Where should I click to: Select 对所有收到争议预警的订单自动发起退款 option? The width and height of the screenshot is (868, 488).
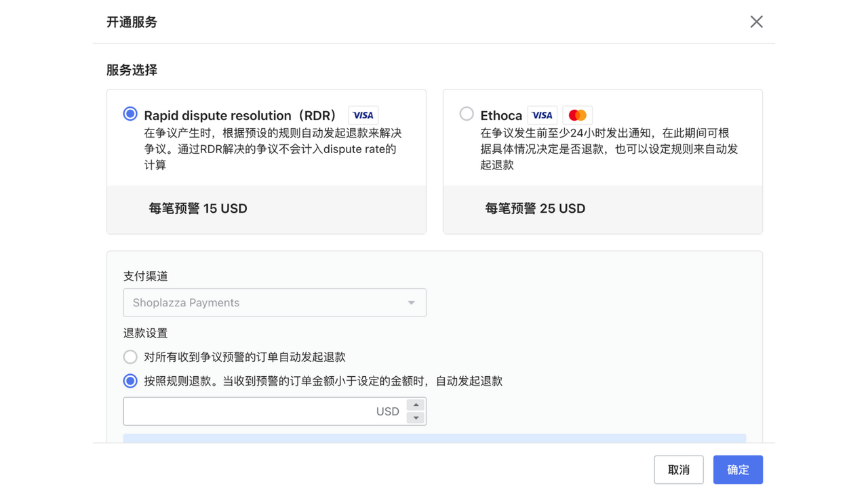(x=130, y=357)
